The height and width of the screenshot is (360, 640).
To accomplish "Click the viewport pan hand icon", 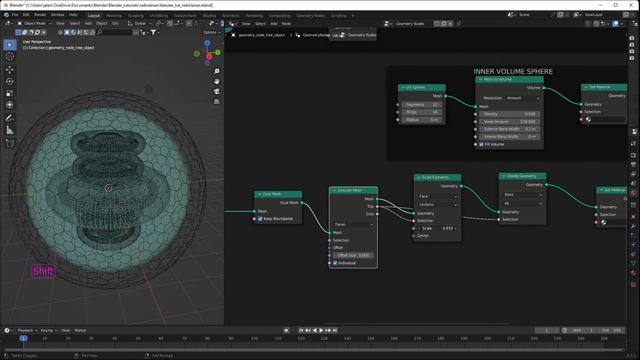I will pos(217,81).
